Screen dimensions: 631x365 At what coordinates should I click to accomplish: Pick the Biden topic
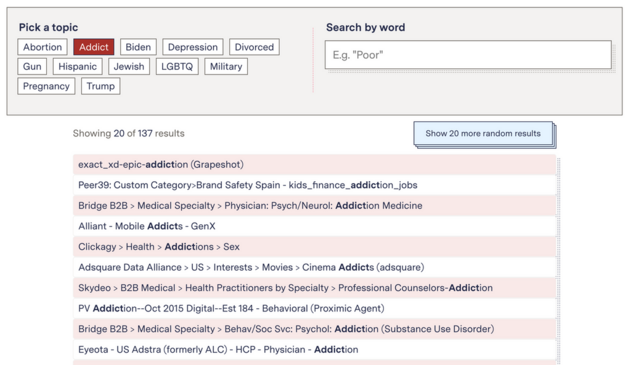[x=138, y=47]
